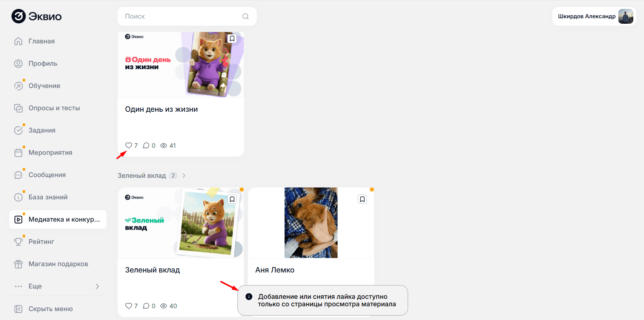Expand 'Зеленый вклад' category via chevron arrow
The width and height of the screenshot is (644, 320).
click(184, 176)
